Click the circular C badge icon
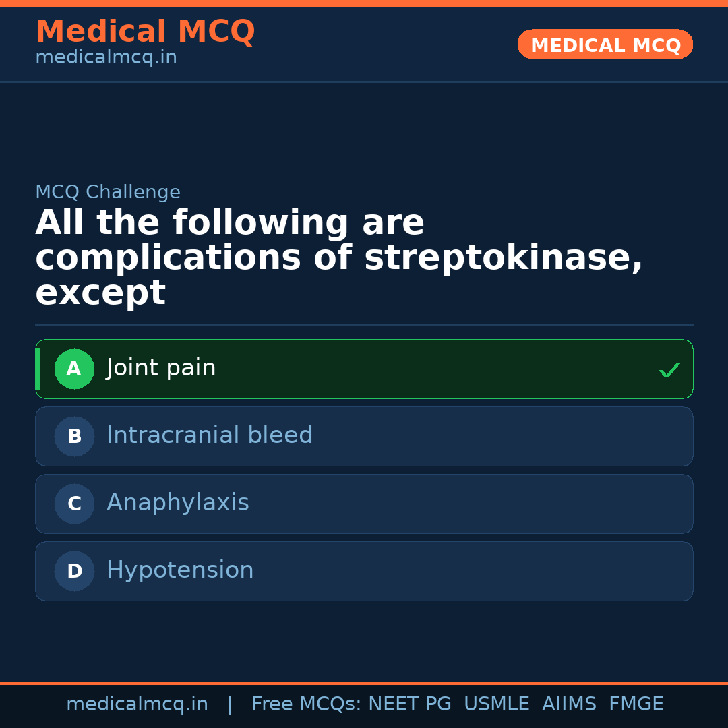Screen dimensions: 728x728 74,504
